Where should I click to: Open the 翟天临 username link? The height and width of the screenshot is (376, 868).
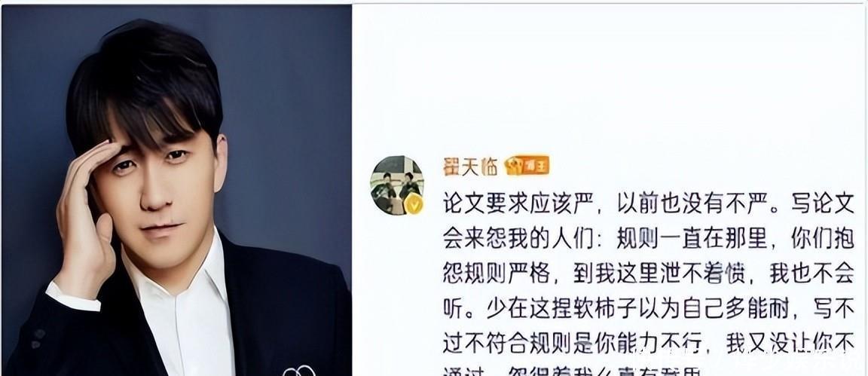(470, 166)
